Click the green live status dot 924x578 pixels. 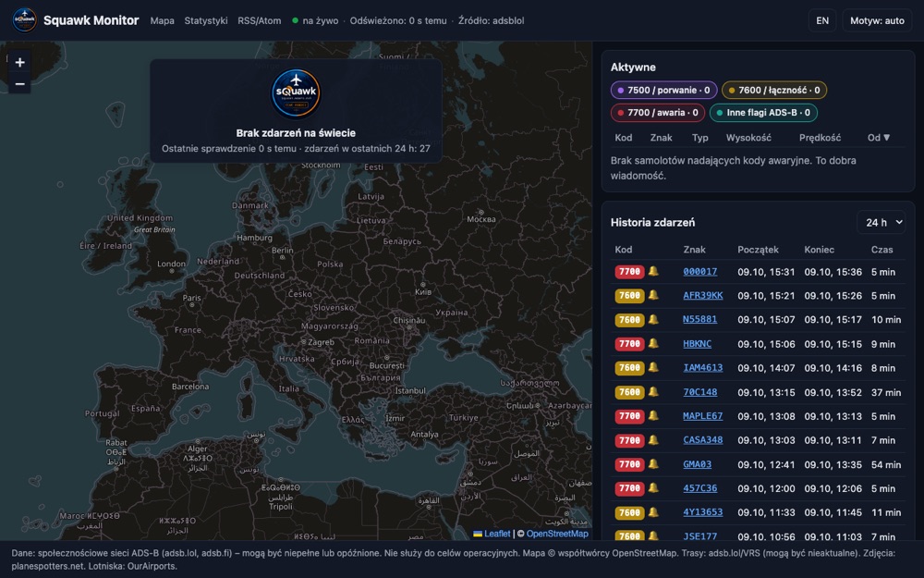click(296, 20)
